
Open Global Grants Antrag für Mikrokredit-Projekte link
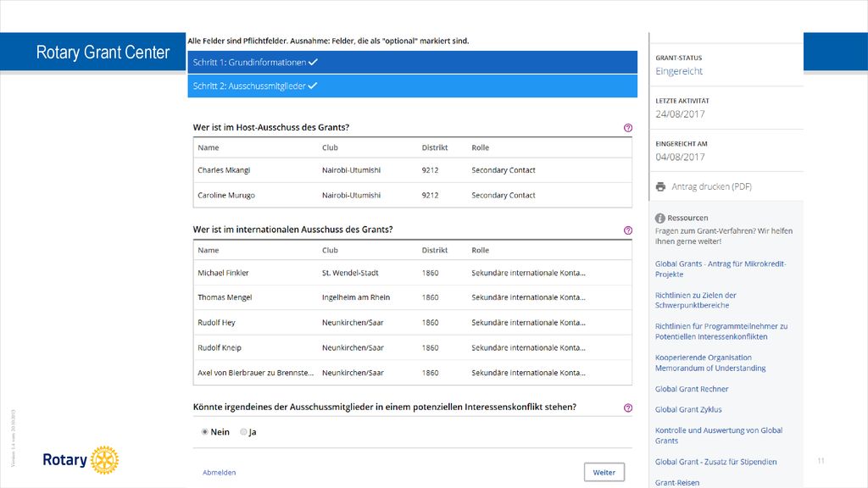click(x=721, y=269)
